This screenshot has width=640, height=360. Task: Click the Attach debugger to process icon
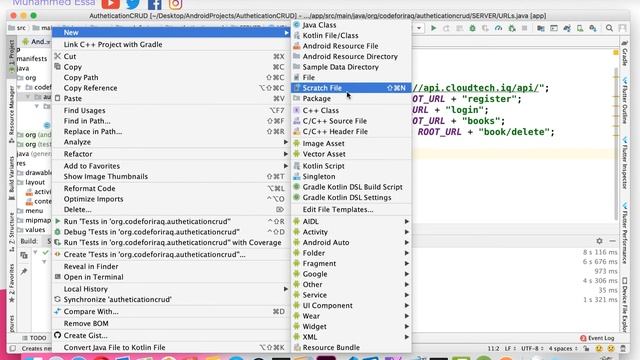[x=512, y=28]
